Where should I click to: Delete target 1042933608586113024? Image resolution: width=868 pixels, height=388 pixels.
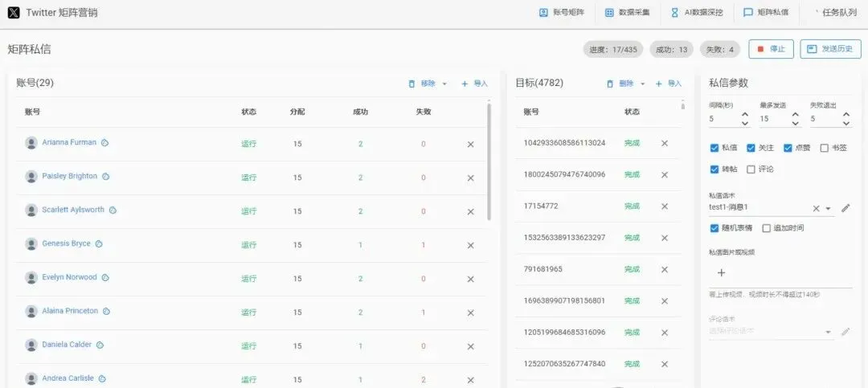pos(665,143)
